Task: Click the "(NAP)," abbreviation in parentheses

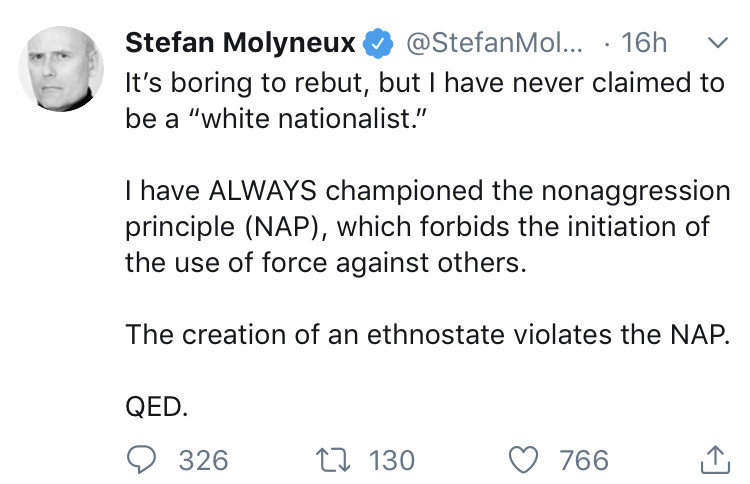Action: coord(284,226)
